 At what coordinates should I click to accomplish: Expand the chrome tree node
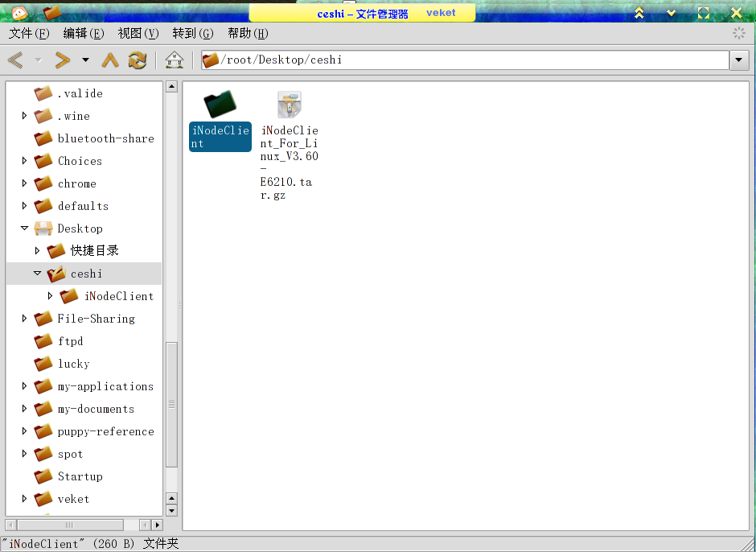pos(24,183)
